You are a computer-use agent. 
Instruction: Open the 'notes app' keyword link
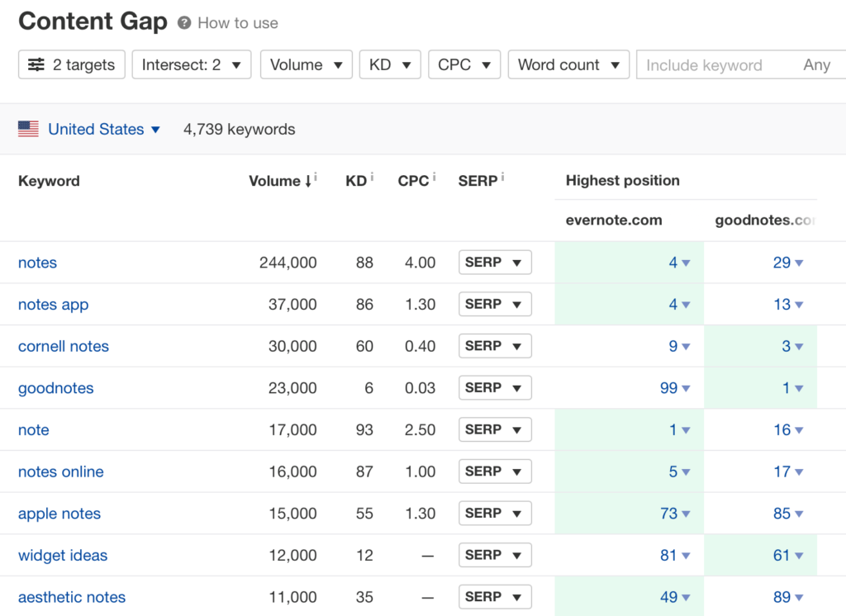click(54, 305)
